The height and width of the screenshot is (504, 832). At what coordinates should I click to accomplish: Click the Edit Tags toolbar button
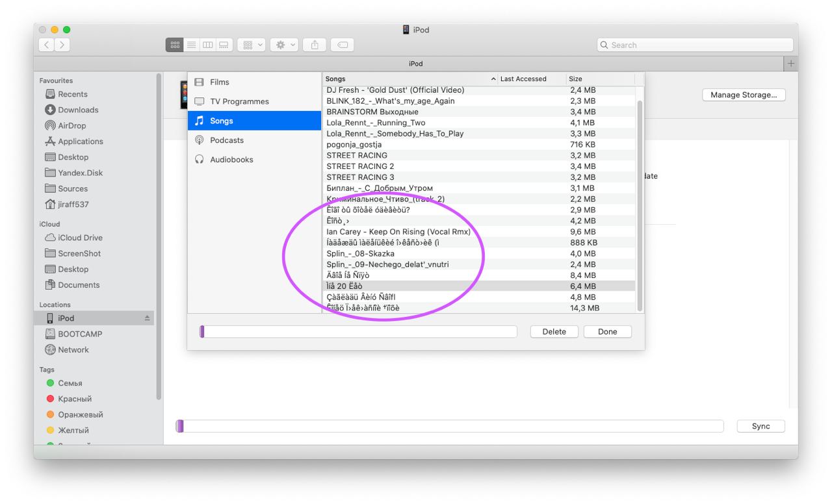pos(342,45)
